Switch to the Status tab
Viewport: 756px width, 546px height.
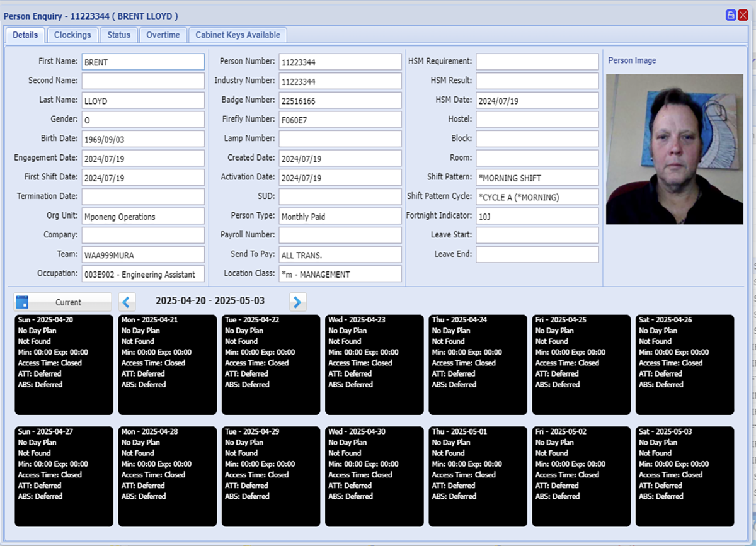tap(118, 35)
